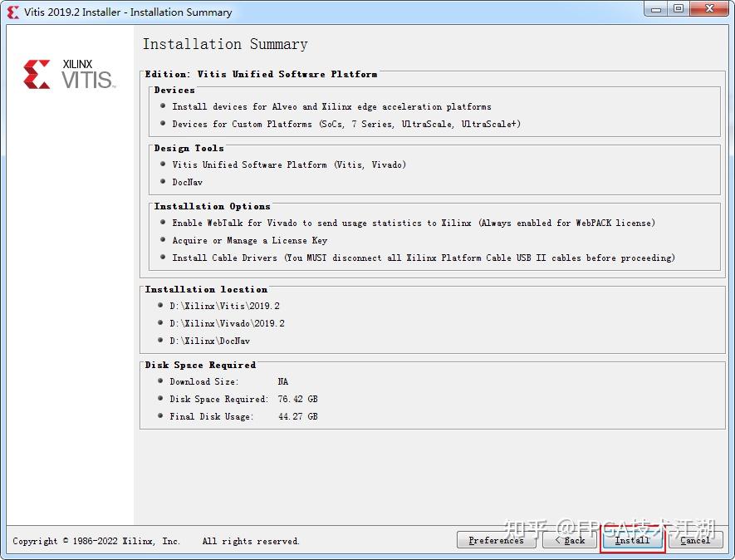Click Acquire or Manage a License Key
Viewport: 735px width, 560px height.
tap(249, 240)
